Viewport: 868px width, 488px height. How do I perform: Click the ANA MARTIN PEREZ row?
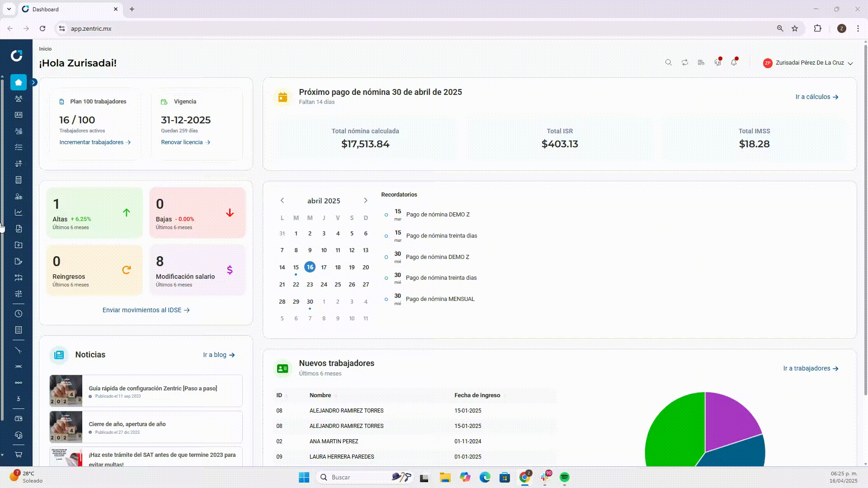(x=415, y=441)
